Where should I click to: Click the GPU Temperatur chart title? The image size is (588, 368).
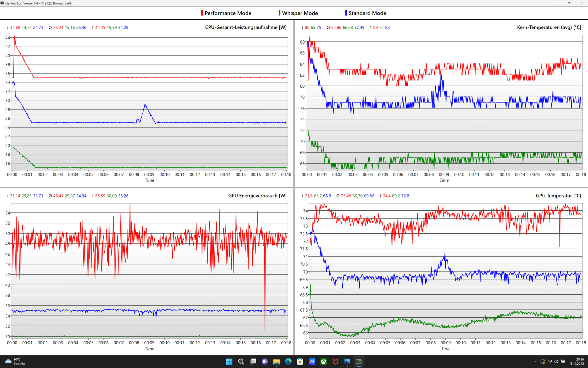point(558,196)
